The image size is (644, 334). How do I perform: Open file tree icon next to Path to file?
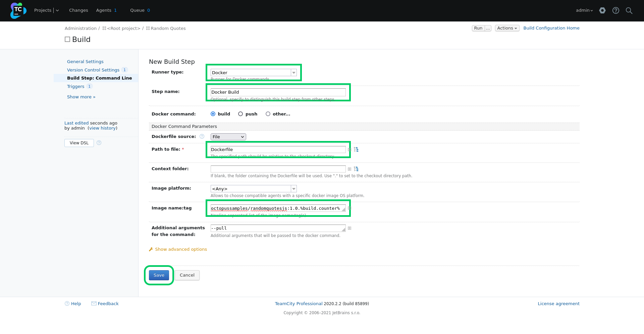[x=356, y=149]
